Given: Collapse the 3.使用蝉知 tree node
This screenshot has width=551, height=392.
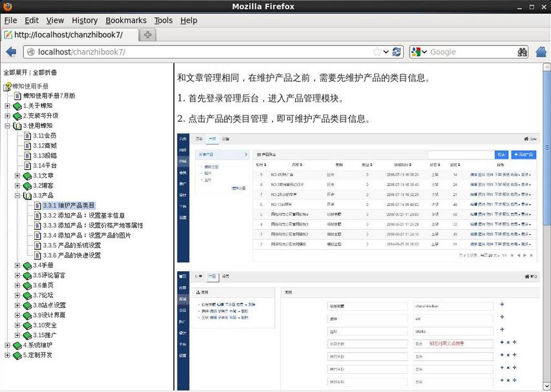Looking at the screenshot, I should (x=7, y=126).
